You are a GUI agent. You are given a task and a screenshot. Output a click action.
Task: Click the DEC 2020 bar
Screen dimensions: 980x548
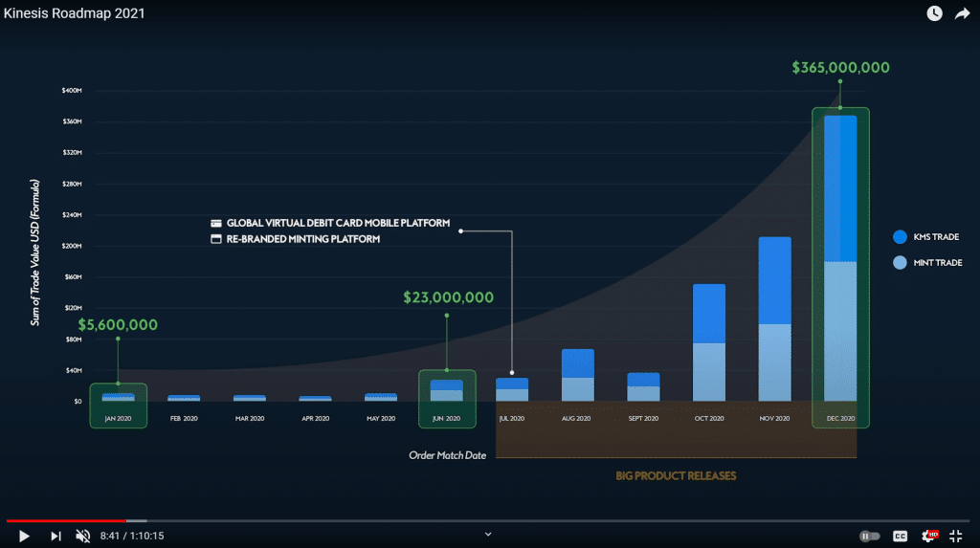[x=840, y=258]
